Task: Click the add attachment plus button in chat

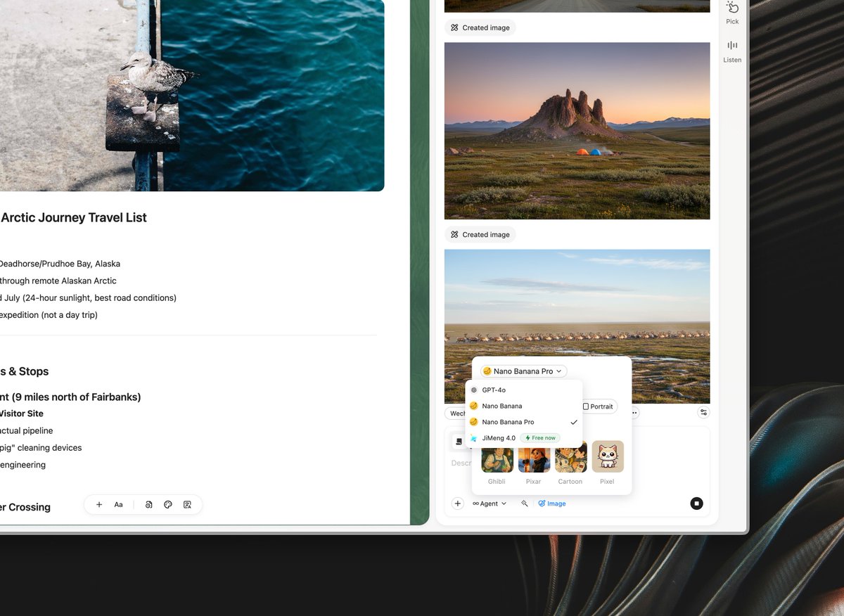Action: coord(457,503)
